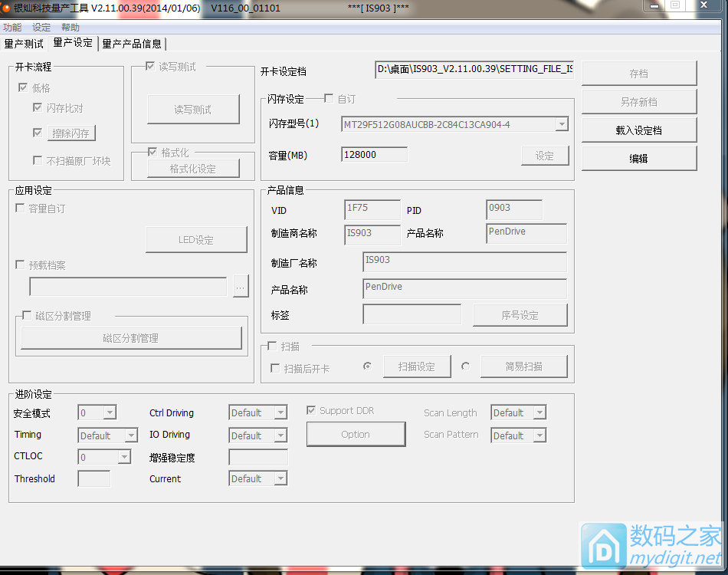Click the short 产品名称 field beside PID
Viewport: 728px width, 575px height.
526,234
